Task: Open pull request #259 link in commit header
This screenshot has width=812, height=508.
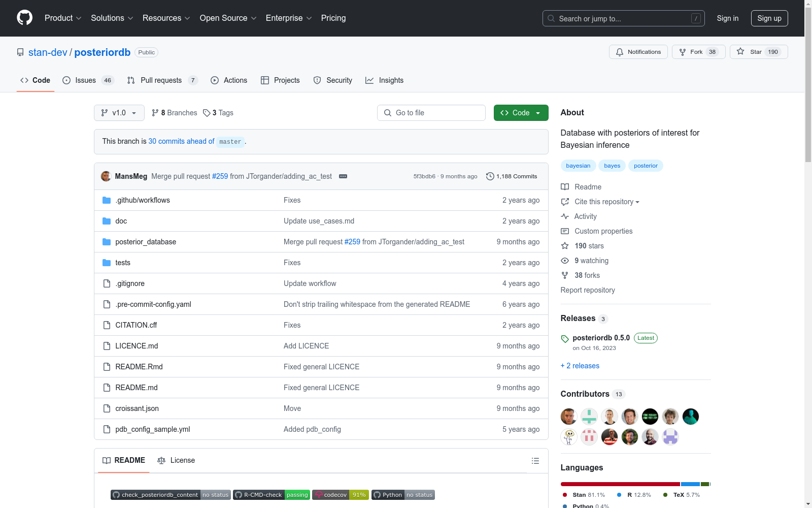Action: tap(220, 176)
